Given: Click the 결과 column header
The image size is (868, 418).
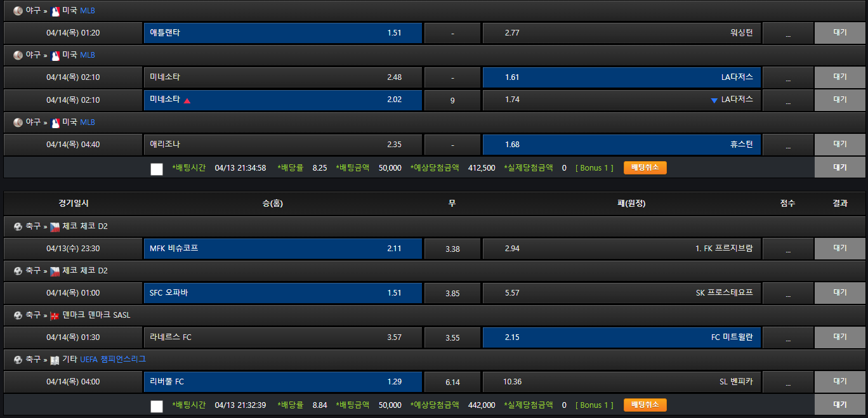Looking at the screenshot, I should click(x=840, y=204).
